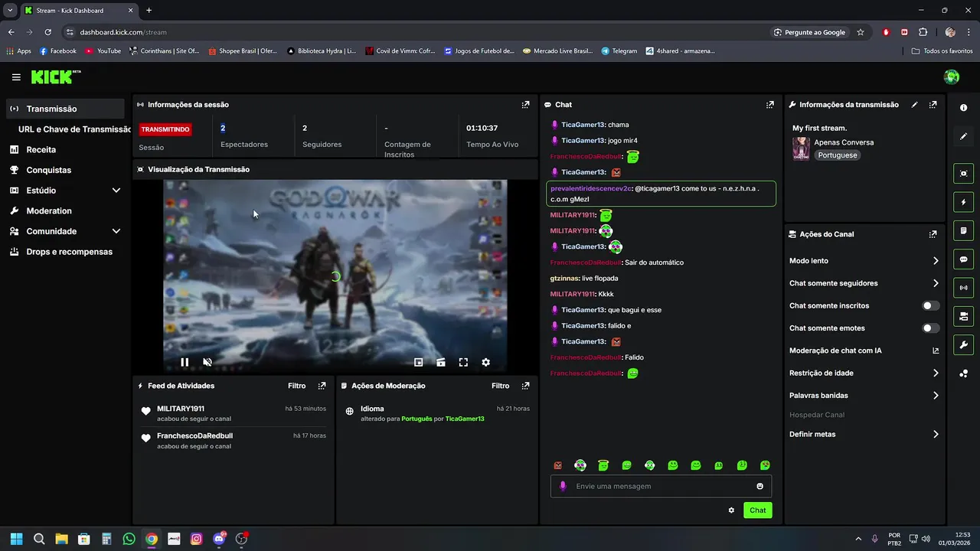The height and width of the screenshot is (551, 980).
Task: Open Filtro in Ações de Moderação
Action: (x=500, y=386)
